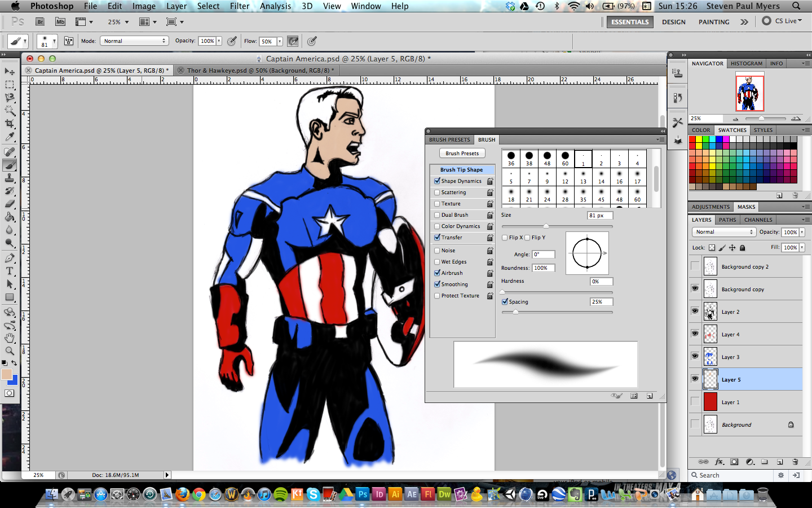Select the Eraser tool
This screenshot has height=508, width=812.
click(10, 204)
